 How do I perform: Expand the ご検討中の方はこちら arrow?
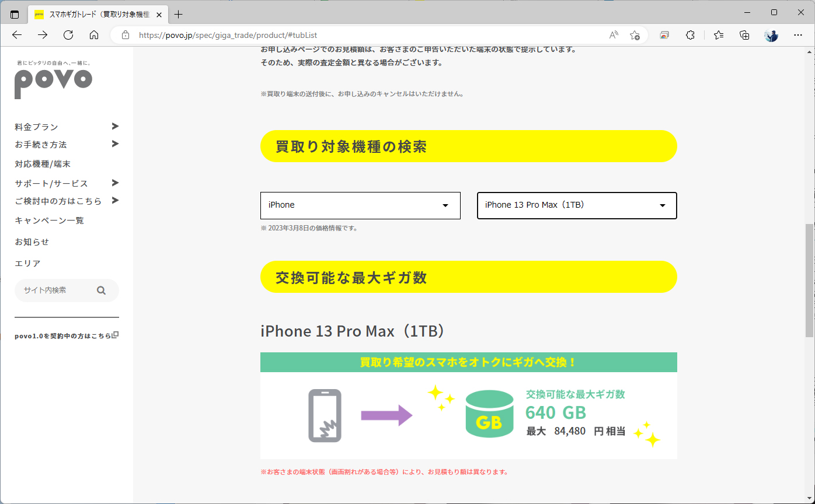pos(115,200)
